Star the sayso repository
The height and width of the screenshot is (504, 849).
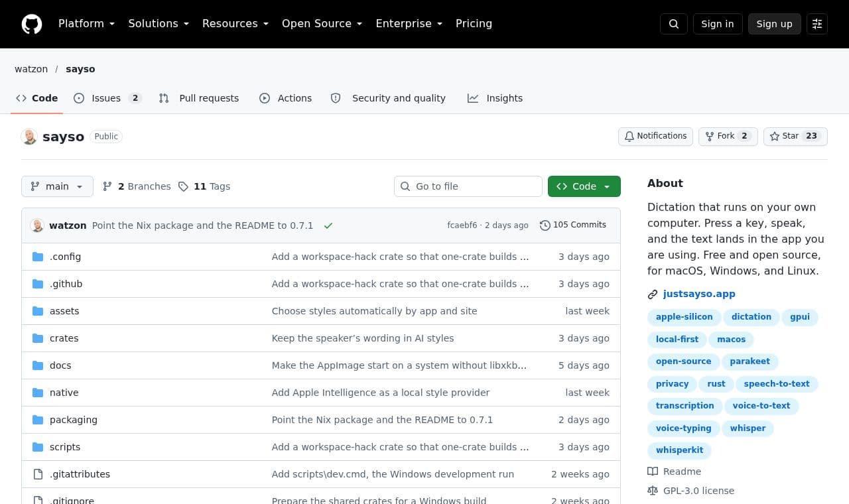[x=795, y=136]
